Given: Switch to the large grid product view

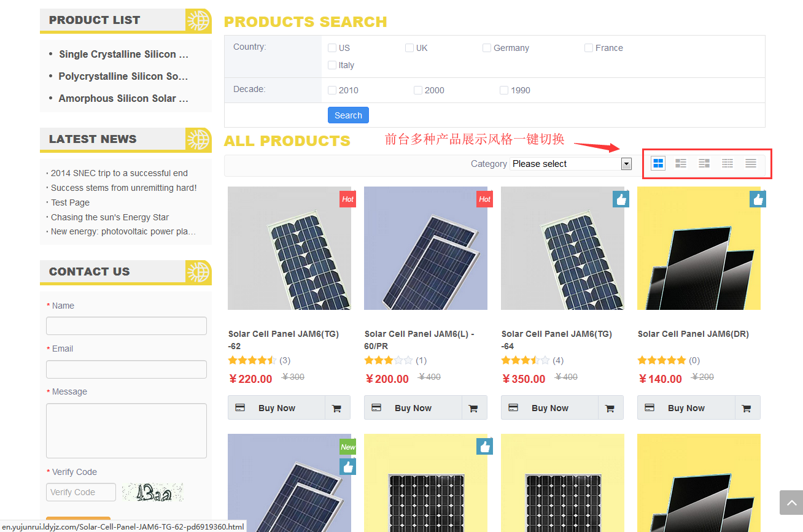Looking at the screenshot, I should click(658, 163).
